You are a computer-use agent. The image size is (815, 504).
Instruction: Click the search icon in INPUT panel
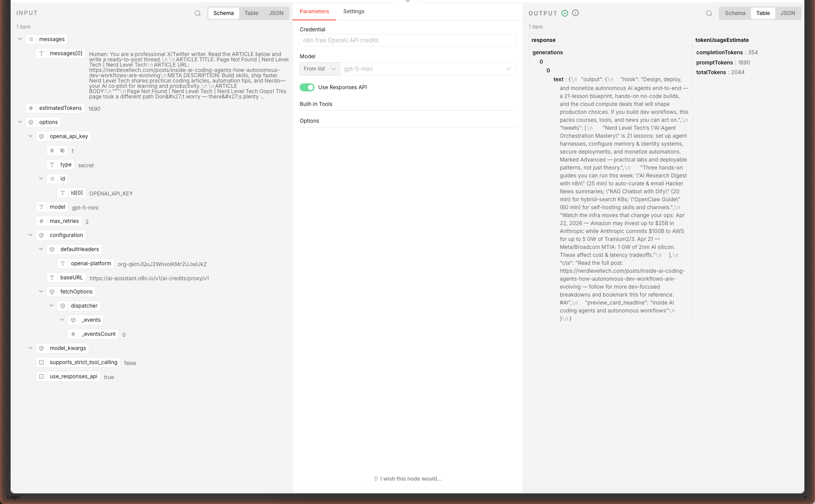tap(198, 13)
